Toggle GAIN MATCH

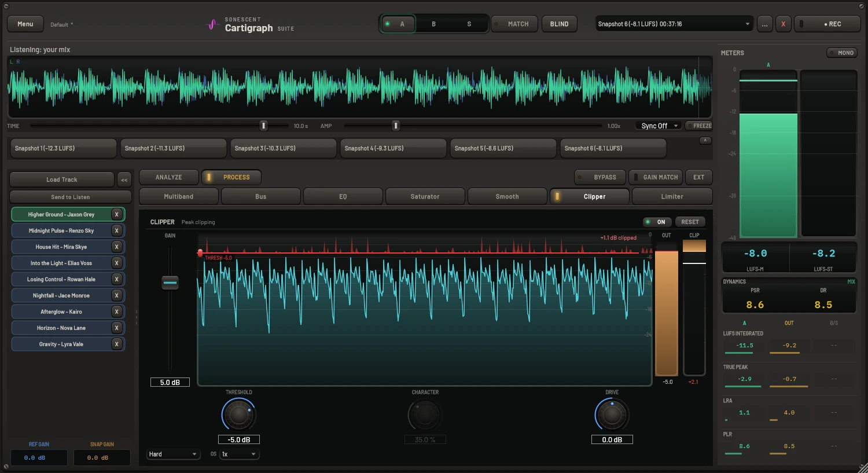pyautogui.click(x=656, y=177)
